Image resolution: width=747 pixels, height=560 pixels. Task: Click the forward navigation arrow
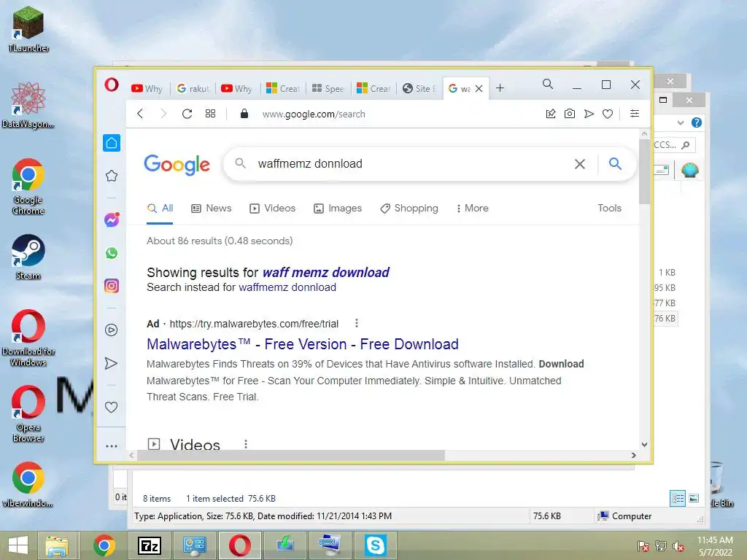click(x=163, y=114)
